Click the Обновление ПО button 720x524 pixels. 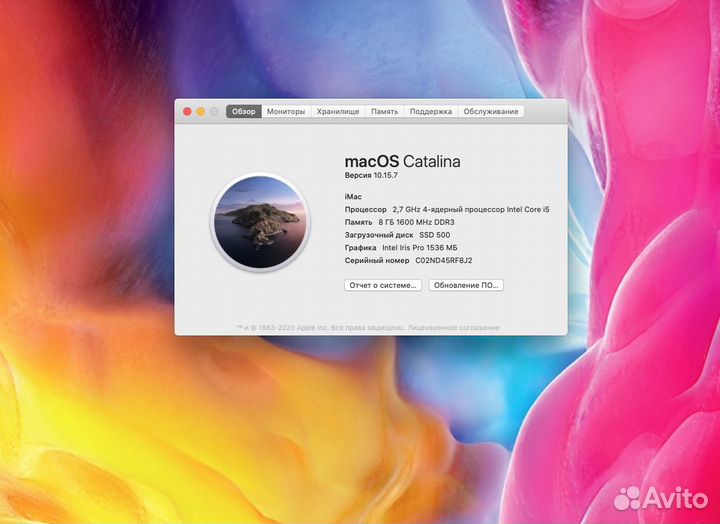click(x=466, y=285)
